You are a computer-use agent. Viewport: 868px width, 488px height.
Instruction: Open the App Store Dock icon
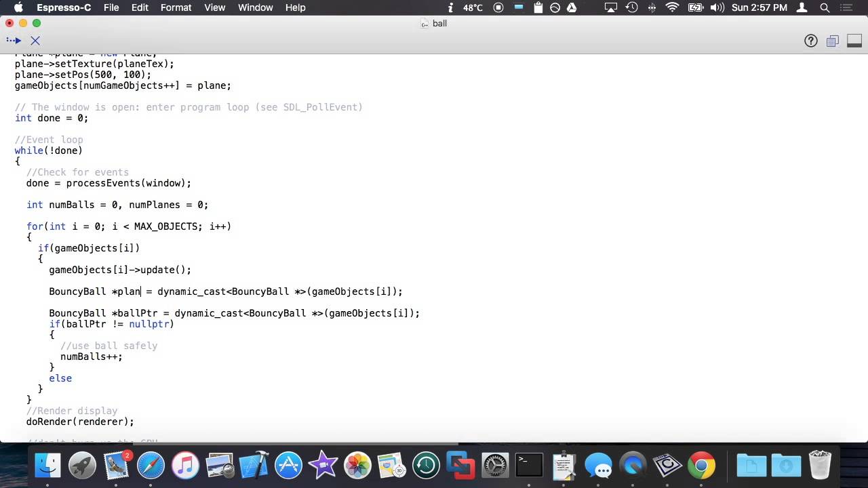[x=288, y=466]
